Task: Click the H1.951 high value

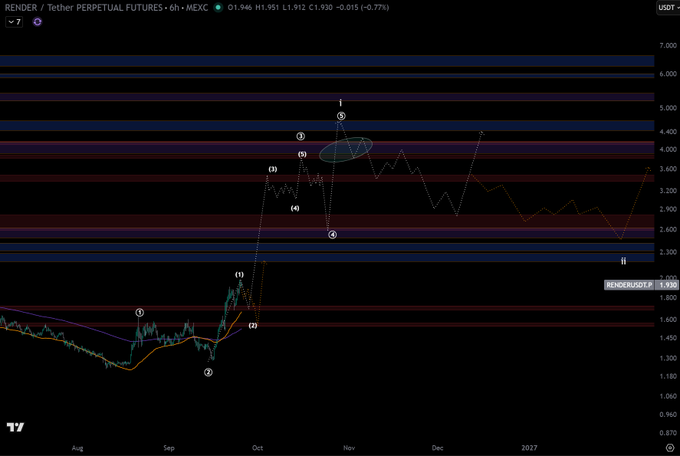Action: pos(268,7)
